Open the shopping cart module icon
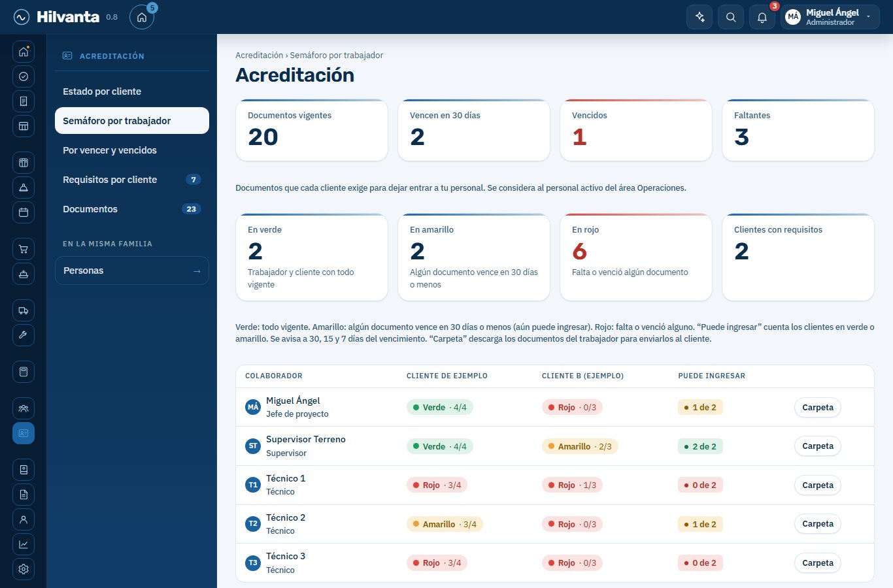Viewport: 893px width, 588px height. tap(24, 249)
